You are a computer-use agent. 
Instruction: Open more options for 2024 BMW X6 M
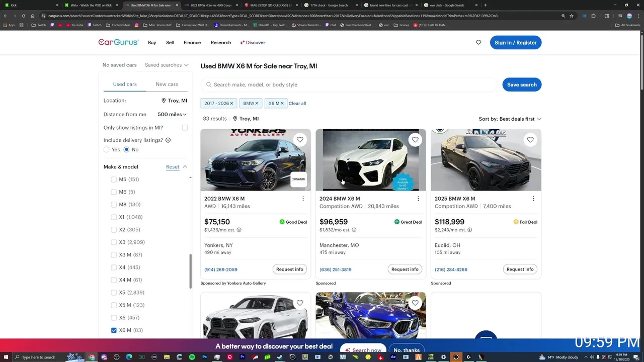point(418,199)
